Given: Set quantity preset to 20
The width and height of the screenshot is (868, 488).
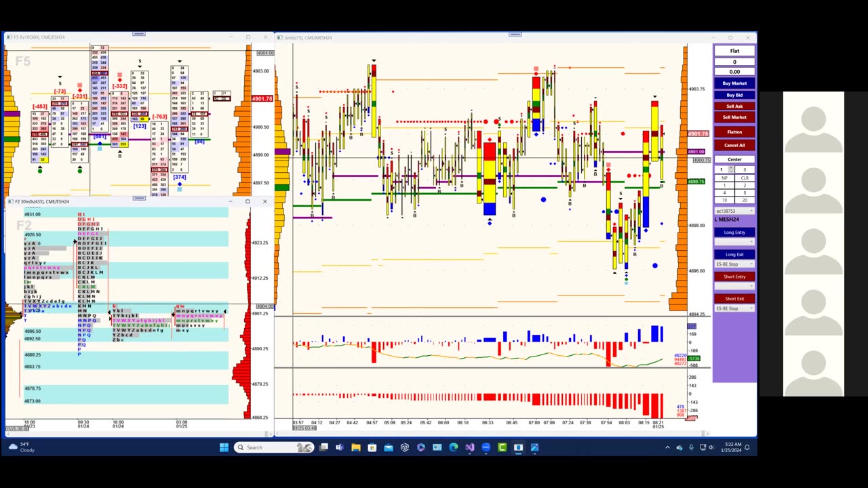Looking at the screenshot, I should click(x=745, y=200).
